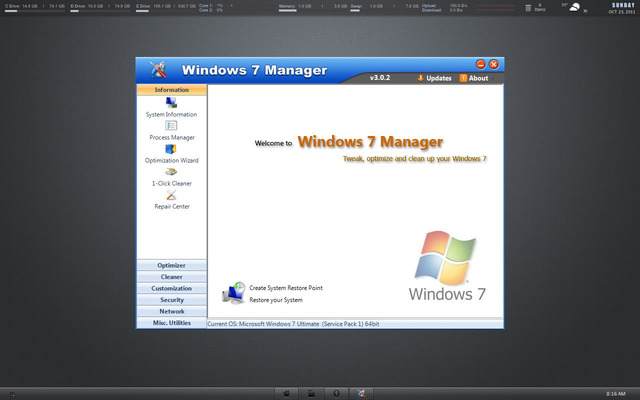Start the Optimization Wizard
The height and width of the screenshot is (400, 640).
point(171,153)
